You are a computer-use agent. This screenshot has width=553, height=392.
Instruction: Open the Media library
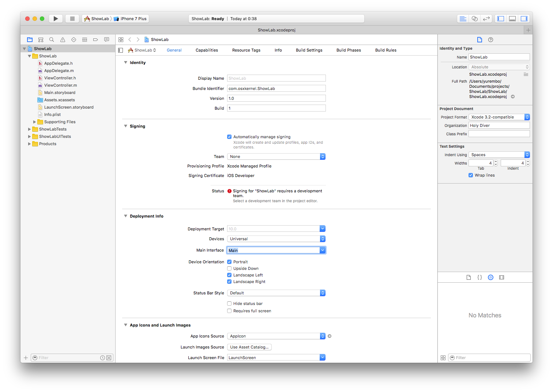click(x=501, y=278)
